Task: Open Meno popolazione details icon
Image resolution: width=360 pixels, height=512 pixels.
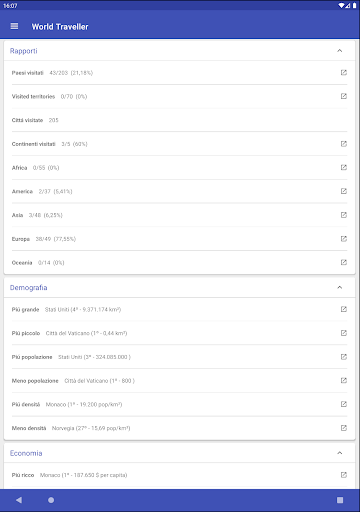Action: click(344, 380)
